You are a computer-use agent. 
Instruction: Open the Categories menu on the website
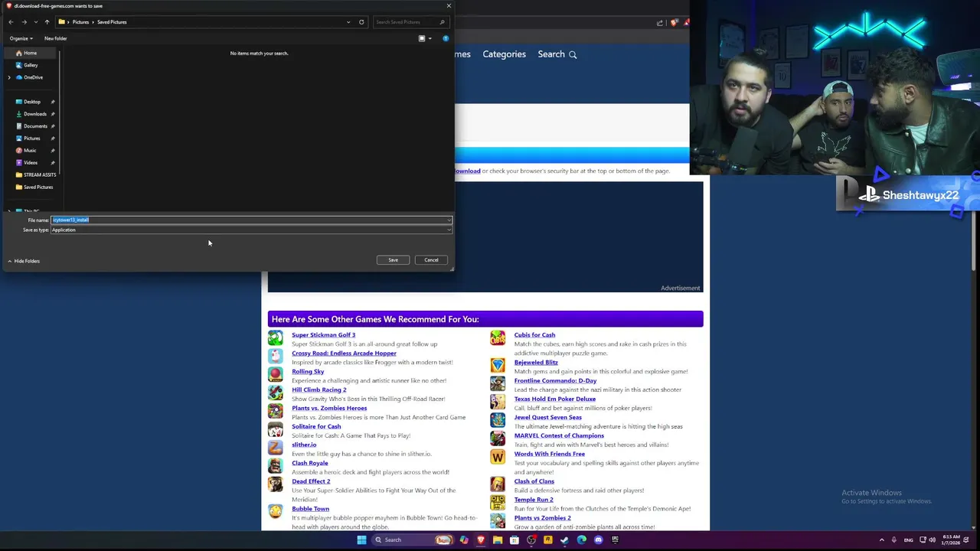[x=504, y=54]
